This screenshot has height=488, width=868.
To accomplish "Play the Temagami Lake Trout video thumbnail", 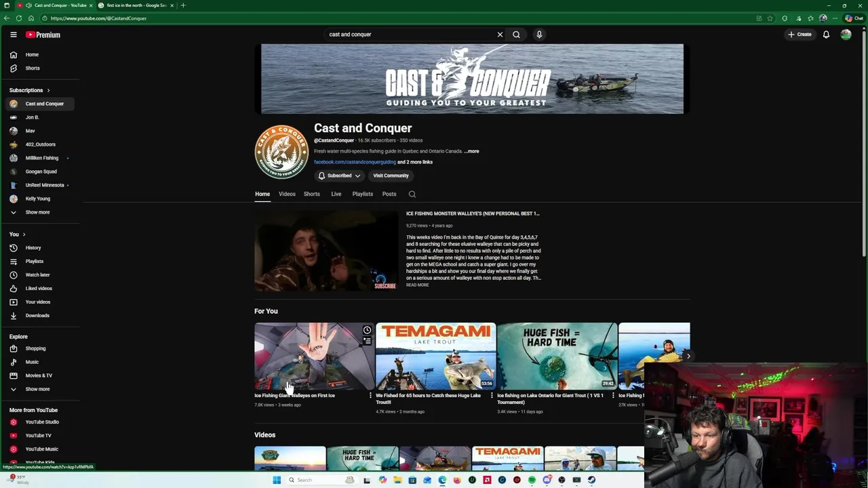I will coord(436,357).
